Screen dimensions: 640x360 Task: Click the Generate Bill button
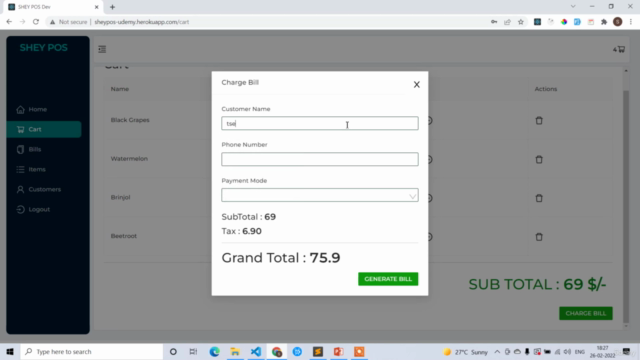(388, 279)
